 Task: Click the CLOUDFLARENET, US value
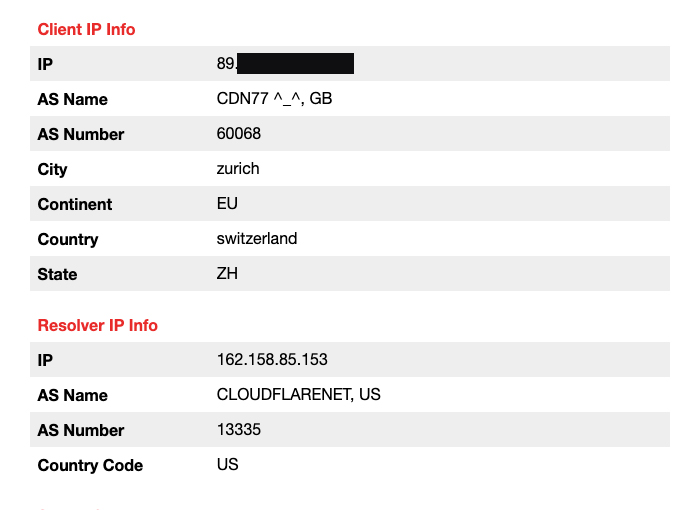299,394
